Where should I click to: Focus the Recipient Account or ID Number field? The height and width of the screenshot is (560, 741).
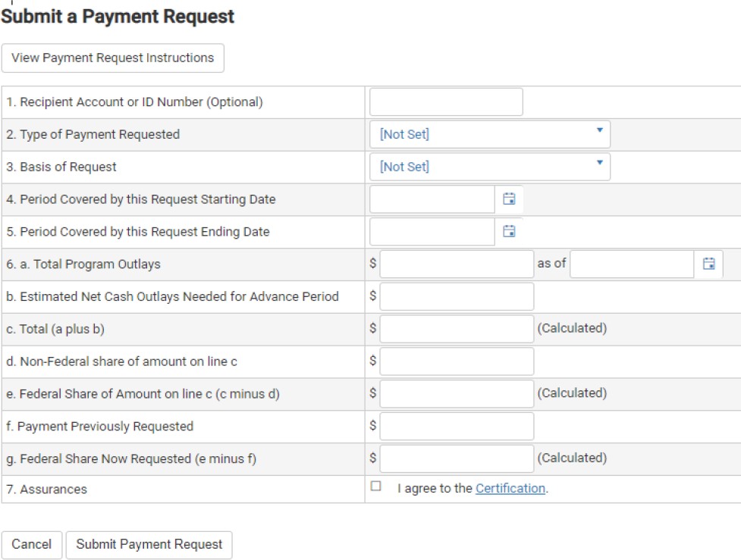point(446,102)
